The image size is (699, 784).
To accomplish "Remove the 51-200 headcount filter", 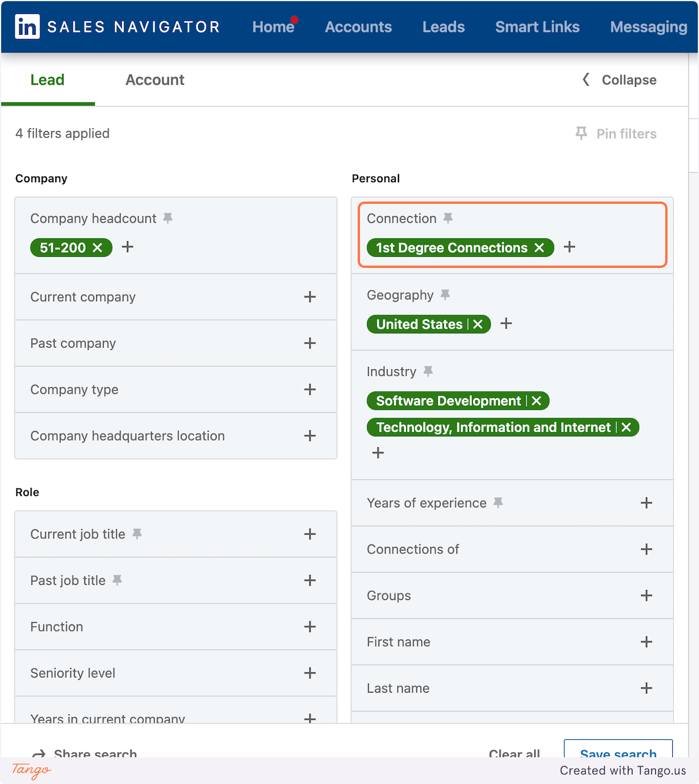I will pos(98,248).
